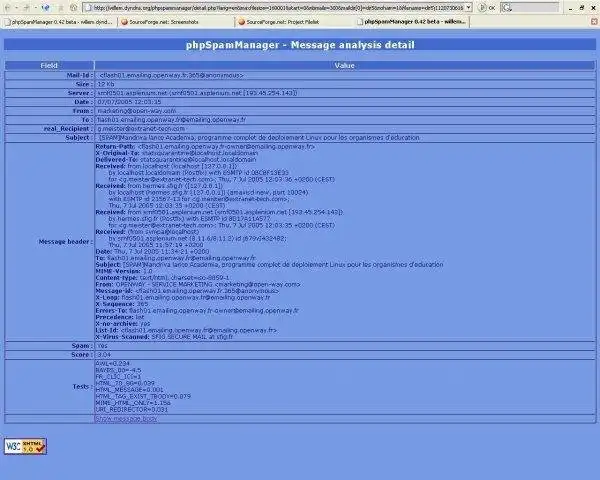600x480 pixels.
Task: Click the HTML_MESSAGE=0.001 test entry
Action: [129, 390]
